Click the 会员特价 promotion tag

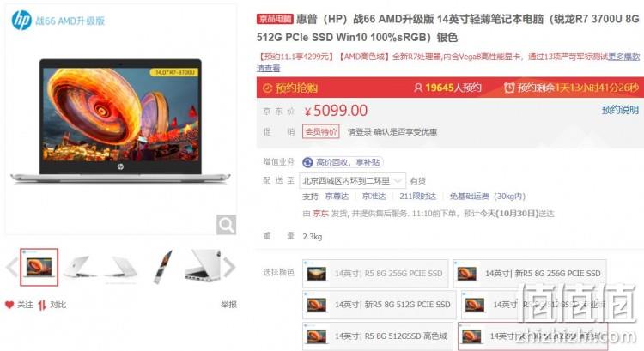point(321,132)
